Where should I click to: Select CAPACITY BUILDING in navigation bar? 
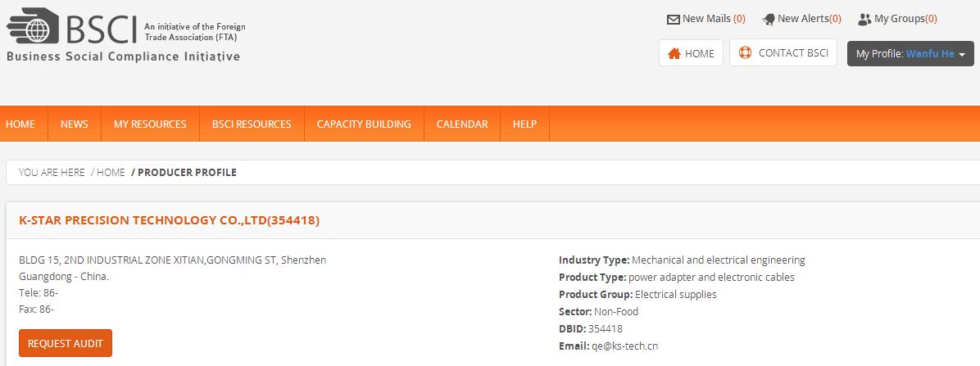[364, 124]
